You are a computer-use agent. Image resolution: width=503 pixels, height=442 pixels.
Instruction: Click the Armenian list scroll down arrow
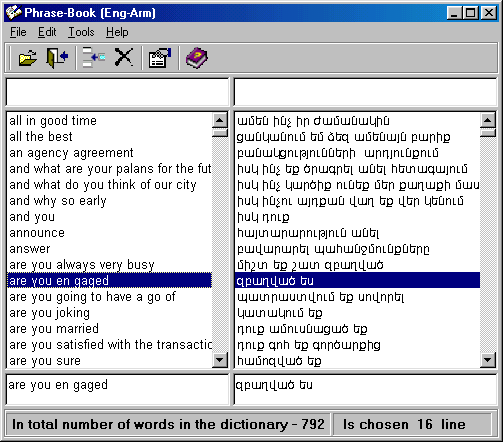pos(488,360)
